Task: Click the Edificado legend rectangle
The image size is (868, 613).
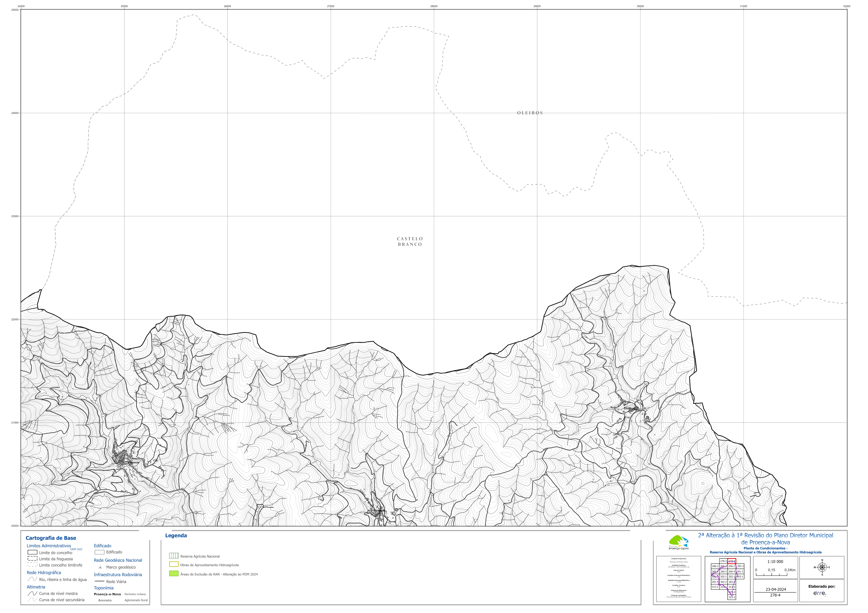Action: point(99,552)
